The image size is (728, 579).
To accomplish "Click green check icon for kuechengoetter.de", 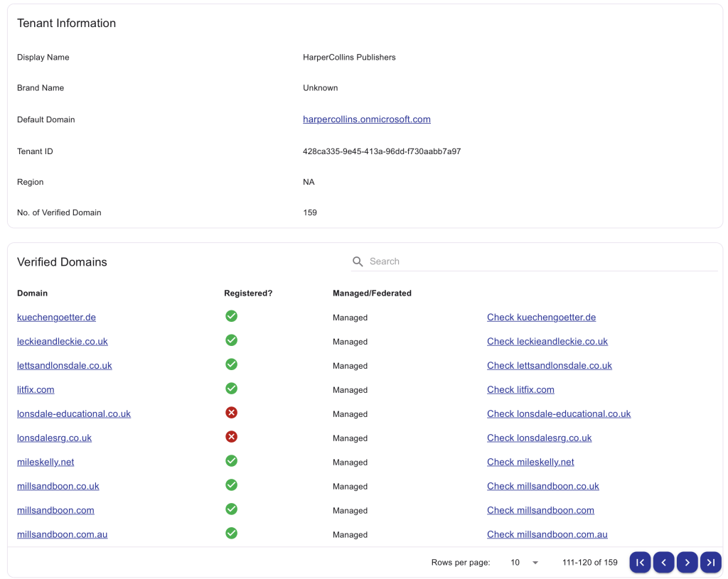I will tap(231, 316).
